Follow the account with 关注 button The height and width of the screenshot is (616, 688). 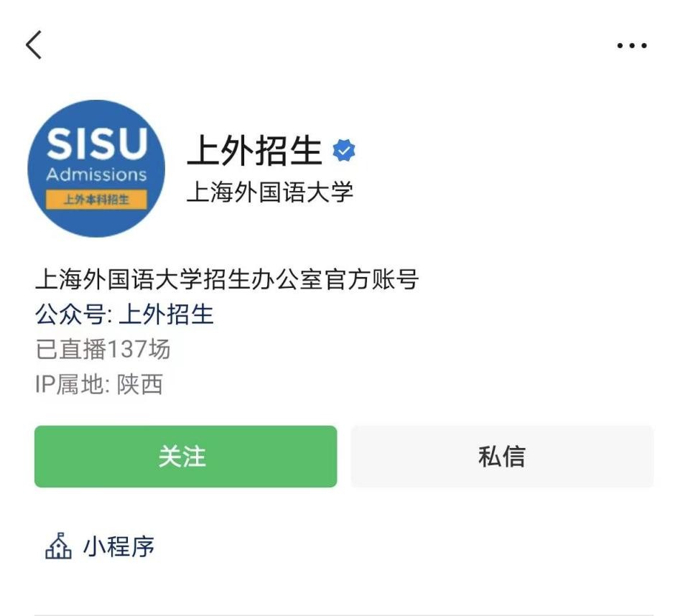186,456
